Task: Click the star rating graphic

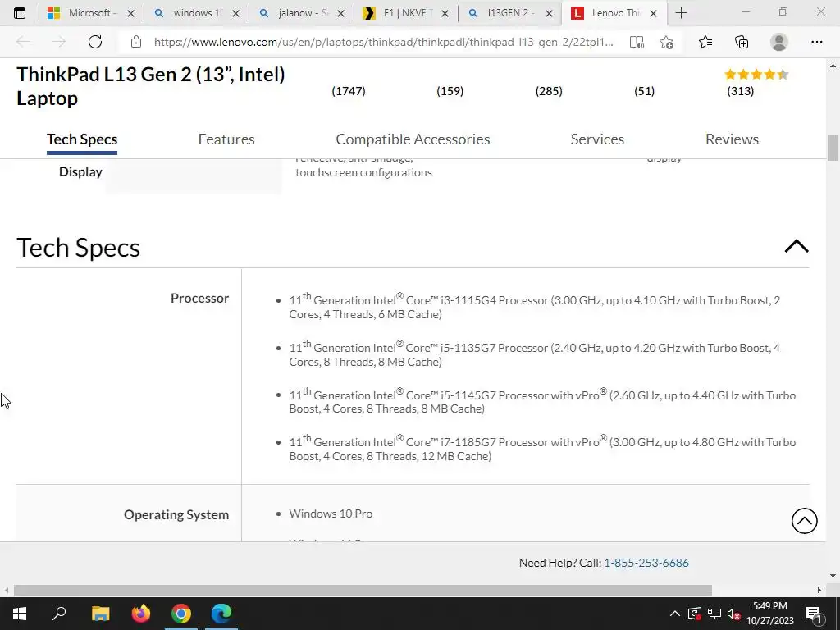Action: (756, 75)
